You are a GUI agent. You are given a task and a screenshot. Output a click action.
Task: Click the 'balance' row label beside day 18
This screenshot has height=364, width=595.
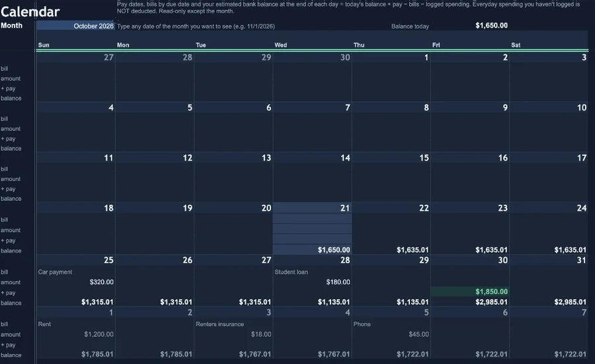click(11, 250)
